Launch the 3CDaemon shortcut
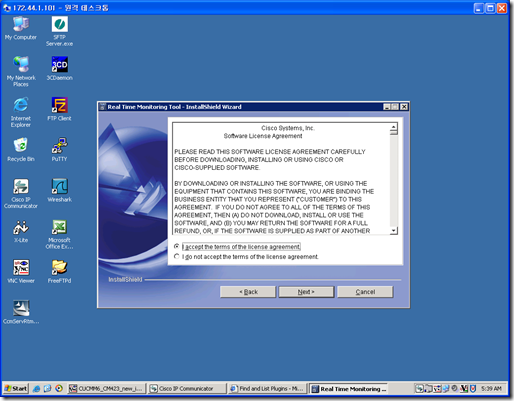514x401 pixels. 59,69
